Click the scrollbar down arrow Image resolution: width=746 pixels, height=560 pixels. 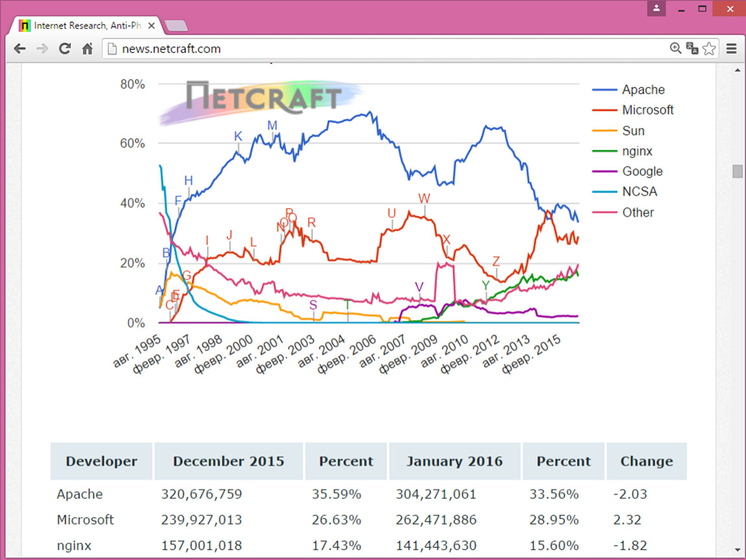[738, 550]
